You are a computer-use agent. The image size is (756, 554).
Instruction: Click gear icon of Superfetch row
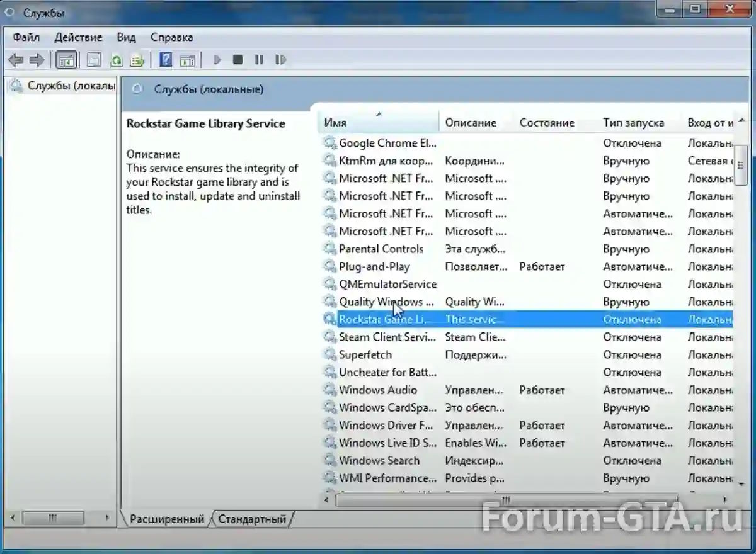tap(329, 354)
